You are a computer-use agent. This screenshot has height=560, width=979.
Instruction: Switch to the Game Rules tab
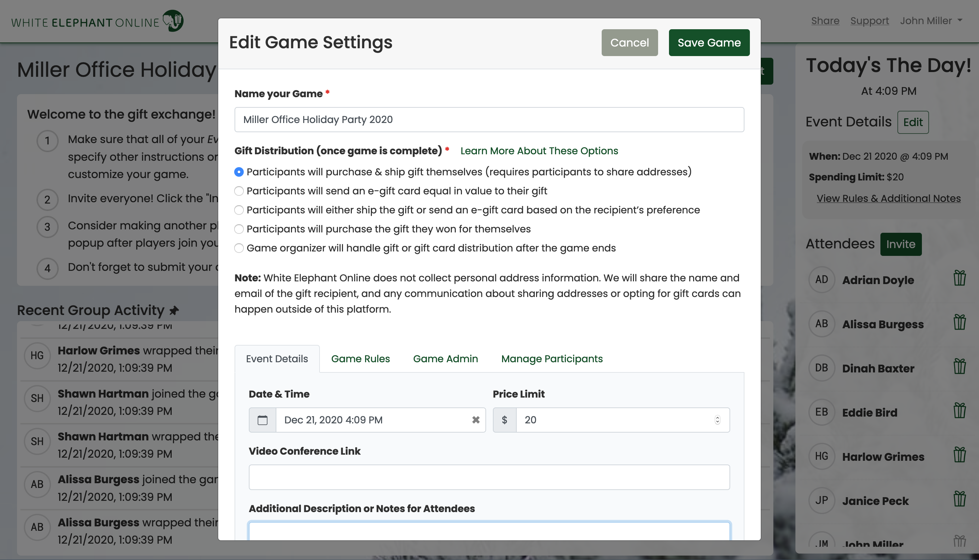pyautogui.click(x=360, y=359)
